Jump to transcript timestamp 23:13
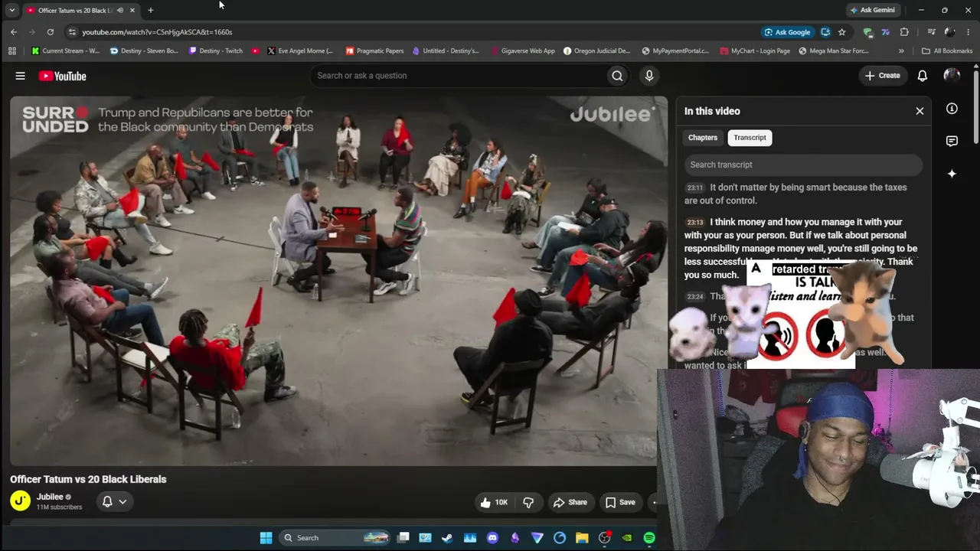The height and width of the screenshot is (551, 980). [x=694, y=223]
